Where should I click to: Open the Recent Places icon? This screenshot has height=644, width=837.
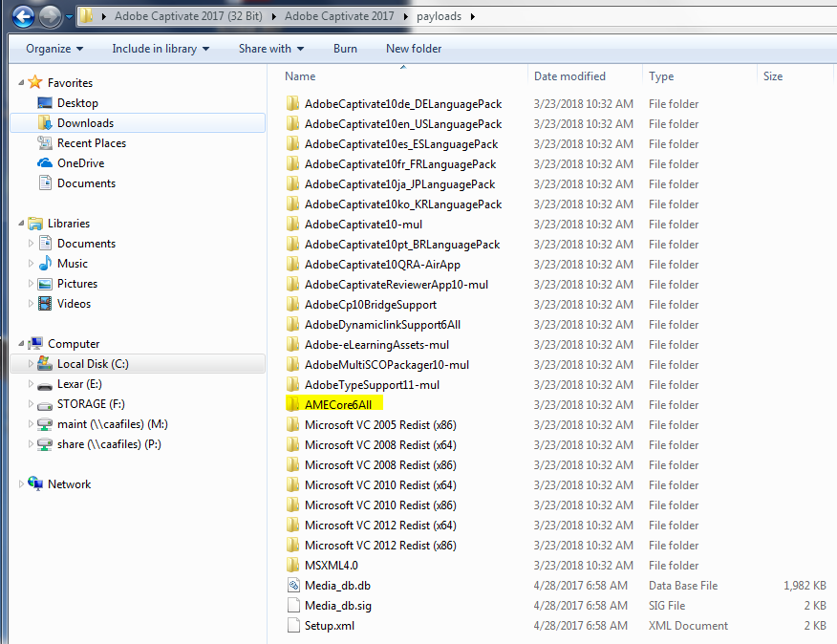(45, 143)
